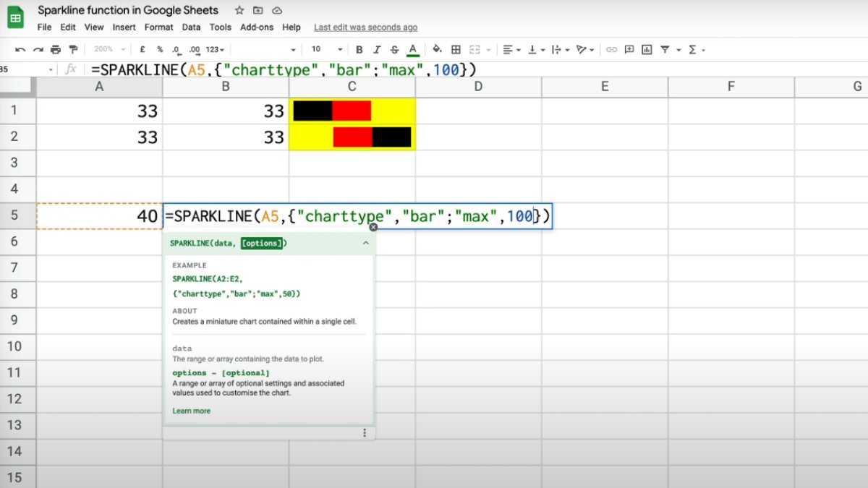The width and height of the screenshot is (868, 488).
Task: Format as percent
Action: tap(160, 50)
